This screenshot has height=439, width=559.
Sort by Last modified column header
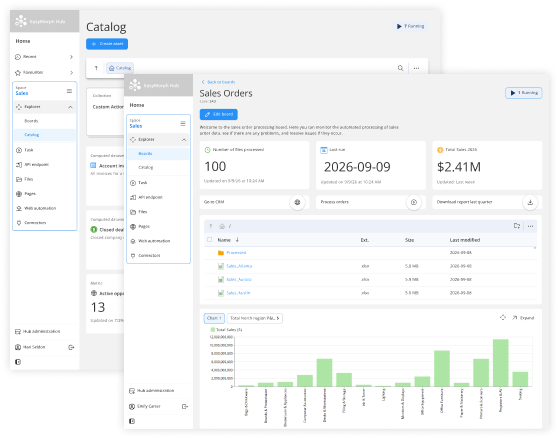click(465, 240)
